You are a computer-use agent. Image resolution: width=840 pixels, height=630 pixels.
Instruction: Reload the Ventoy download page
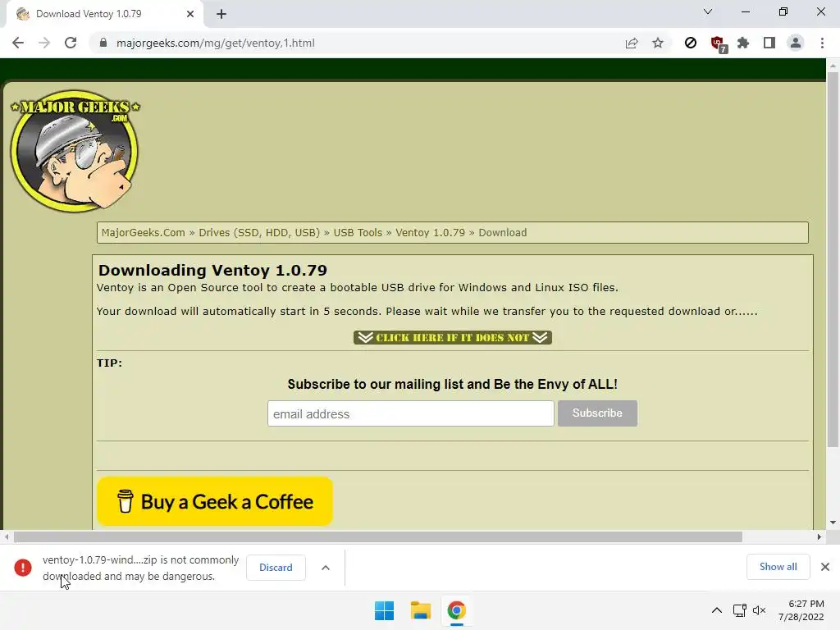71,43
